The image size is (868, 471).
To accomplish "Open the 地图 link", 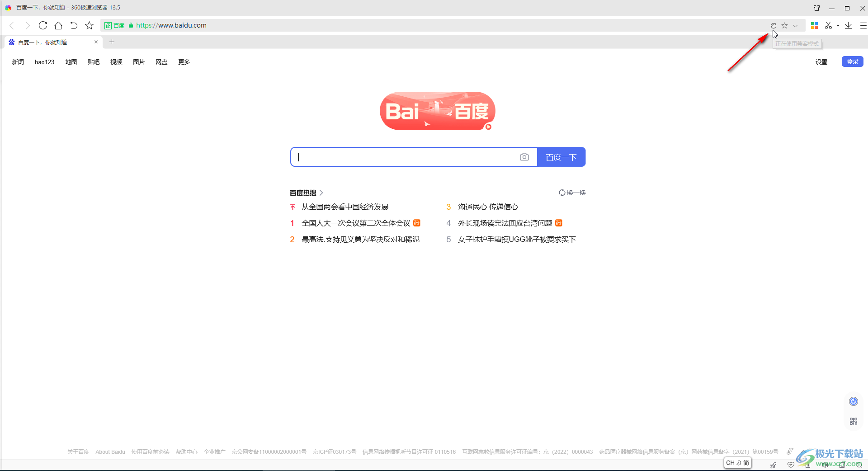I will click(71, 62).
